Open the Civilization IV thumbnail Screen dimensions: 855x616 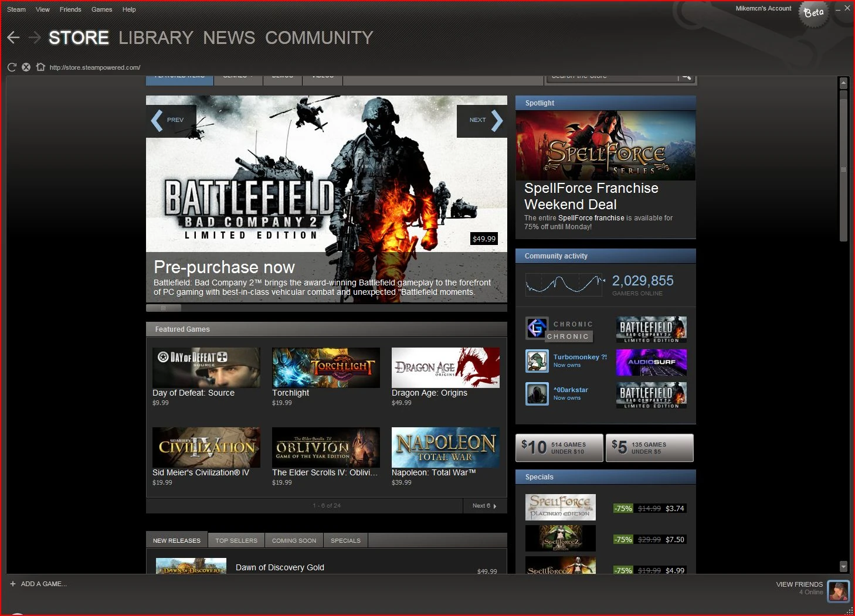click(206, 447)
